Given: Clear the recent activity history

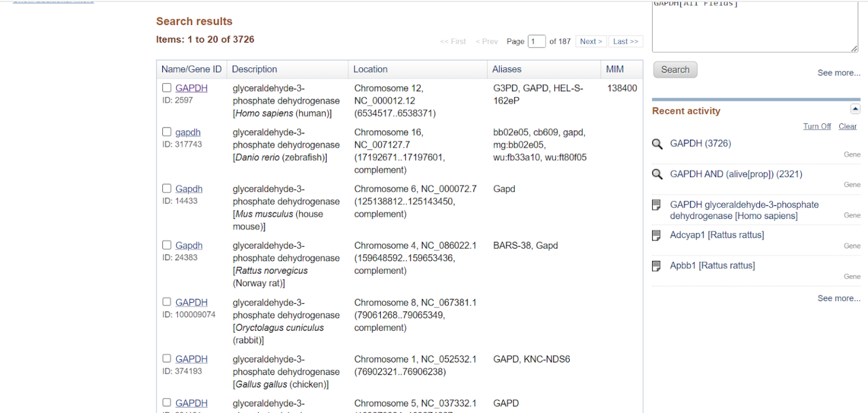Looking at the screenshot, I should pyautogui.click(x=848, y=126).
